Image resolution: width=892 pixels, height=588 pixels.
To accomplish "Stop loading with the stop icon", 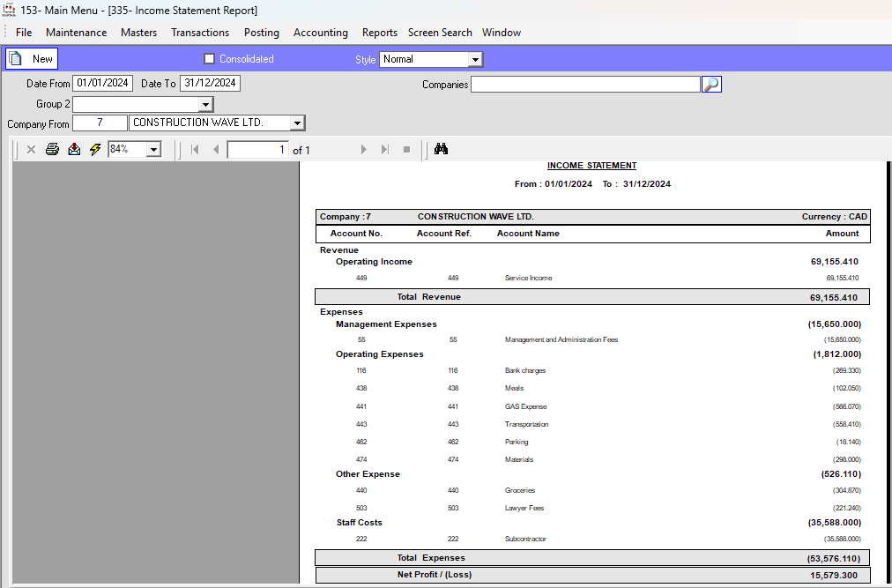I will [406, 150].
